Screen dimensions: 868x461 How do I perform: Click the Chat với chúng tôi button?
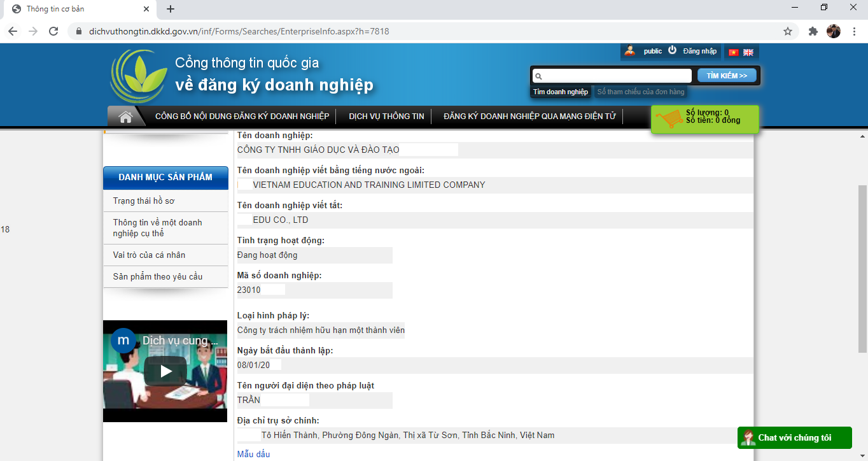[x=795, y=437]
